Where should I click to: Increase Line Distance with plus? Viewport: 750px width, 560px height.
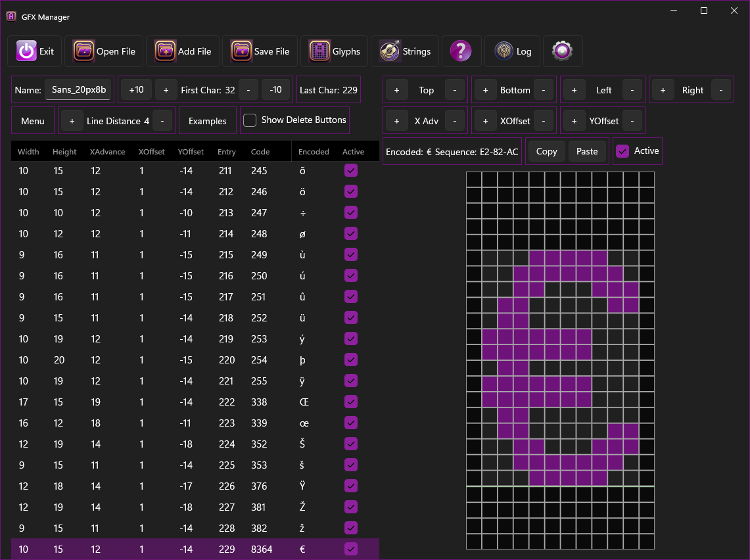pyautogui.click(x=72, y=121)
